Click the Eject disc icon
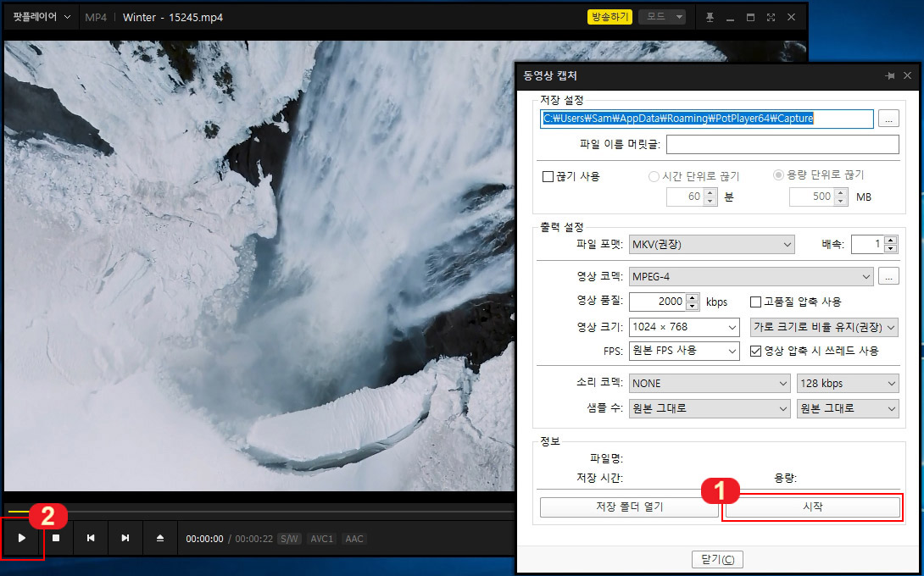 point(160,538)
